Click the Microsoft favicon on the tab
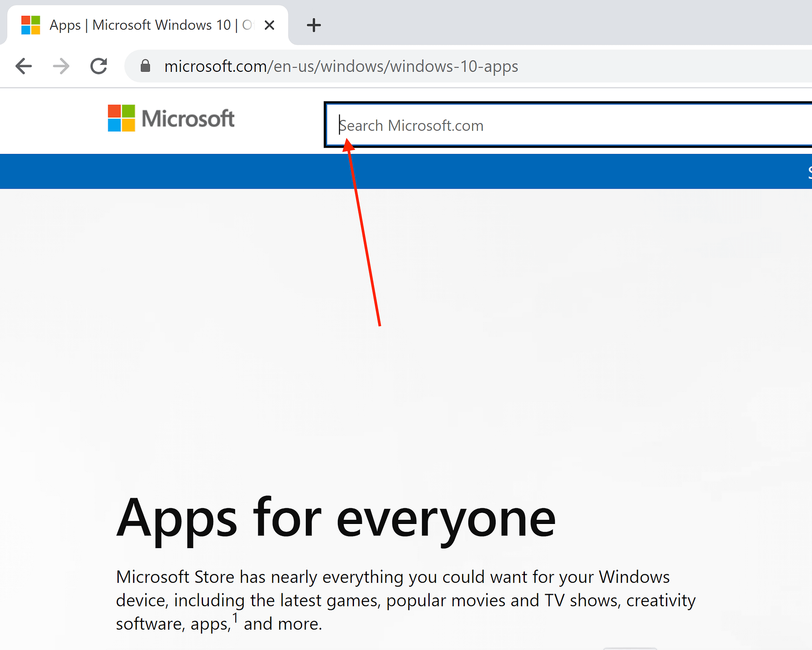This screenshot has width=812, height=650. pos(31,25)
